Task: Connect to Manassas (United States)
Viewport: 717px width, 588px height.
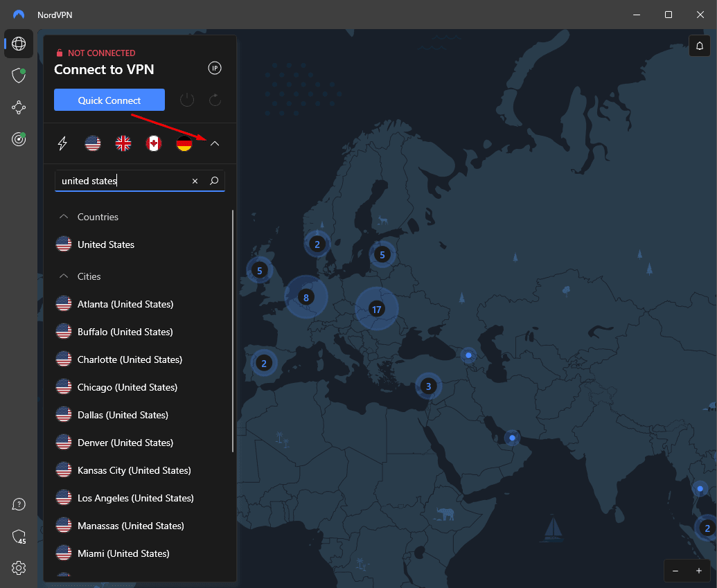Action: [x=140, y=526]
